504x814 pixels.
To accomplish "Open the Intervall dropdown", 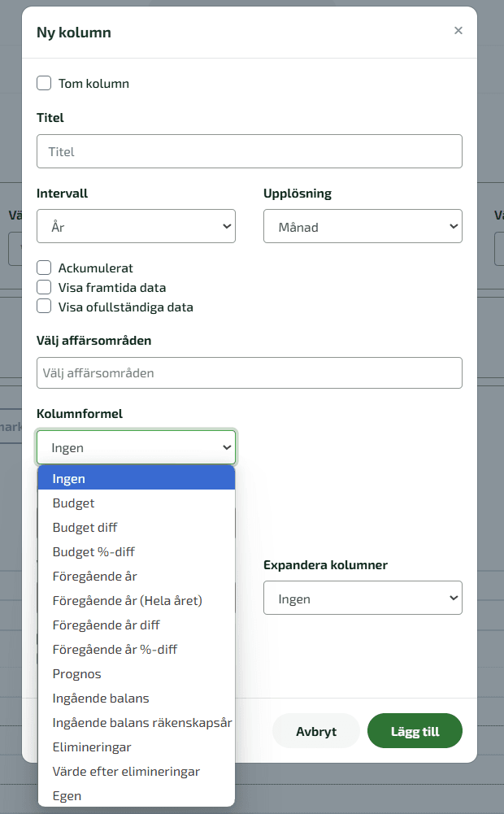I will click(136, 226).
